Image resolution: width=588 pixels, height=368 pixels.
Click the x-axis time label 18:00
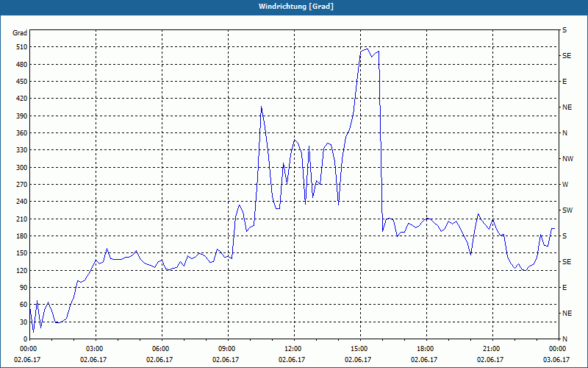(x=426, y=349)
